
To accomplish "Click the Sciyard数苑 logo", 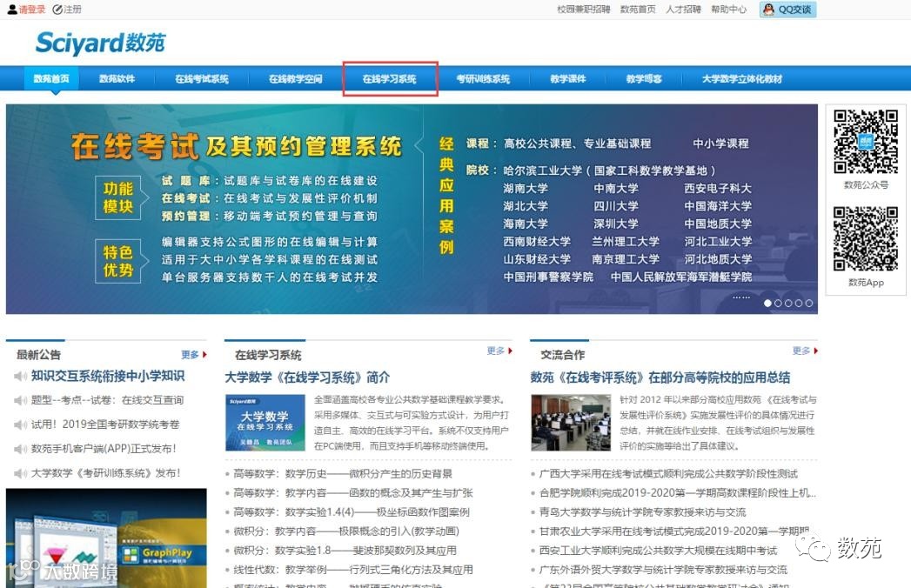I will pyautogui.click(x=101, y=43).
